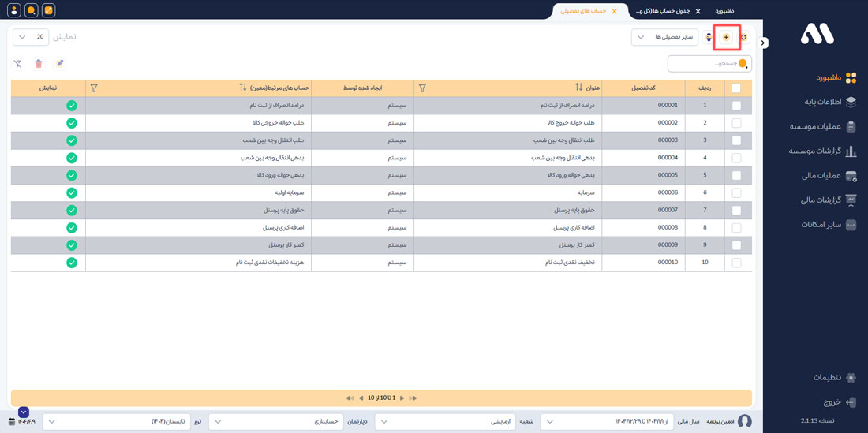This screenshot has height=433, width=868.
Task: Sort by عنوان column arrows
Action: tap(578, 88)
